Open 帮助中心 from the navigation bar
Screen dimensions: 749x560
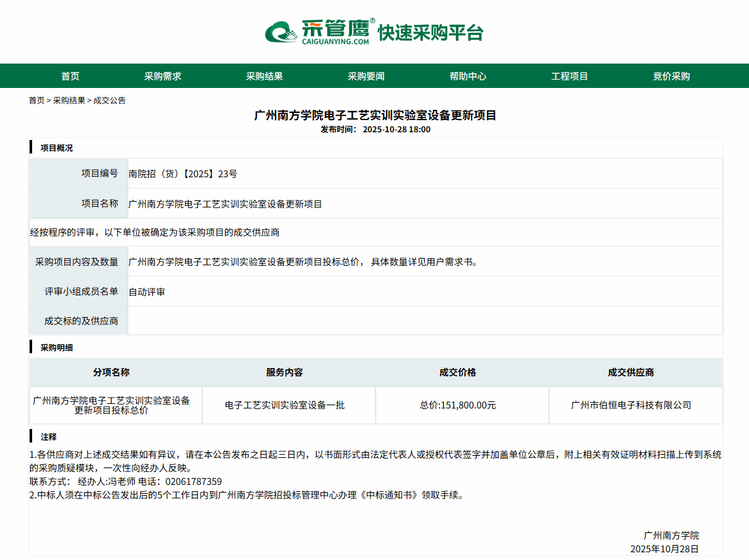click(x=468, y=76)
